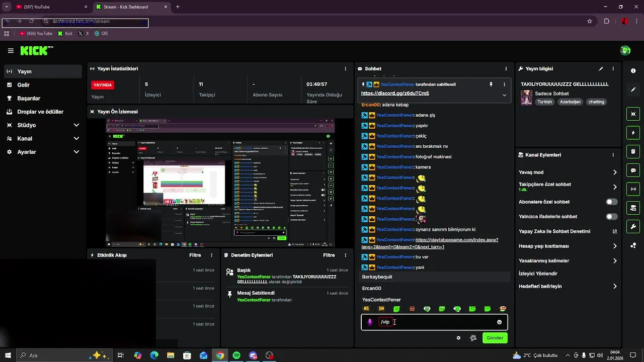Open Yapay Zeka ile Sohbet Denetimi
This screenshot has height=362, width=644.
[x=568, y=232]
